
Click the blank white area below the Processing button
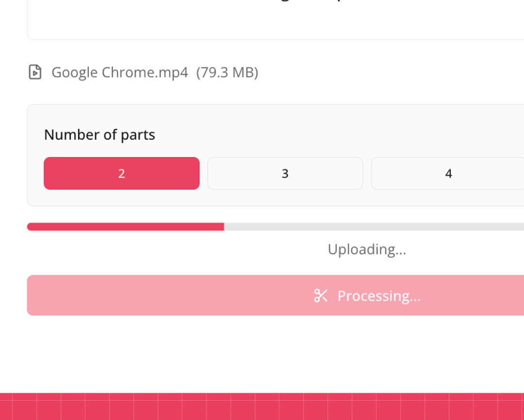coord(262,354)
